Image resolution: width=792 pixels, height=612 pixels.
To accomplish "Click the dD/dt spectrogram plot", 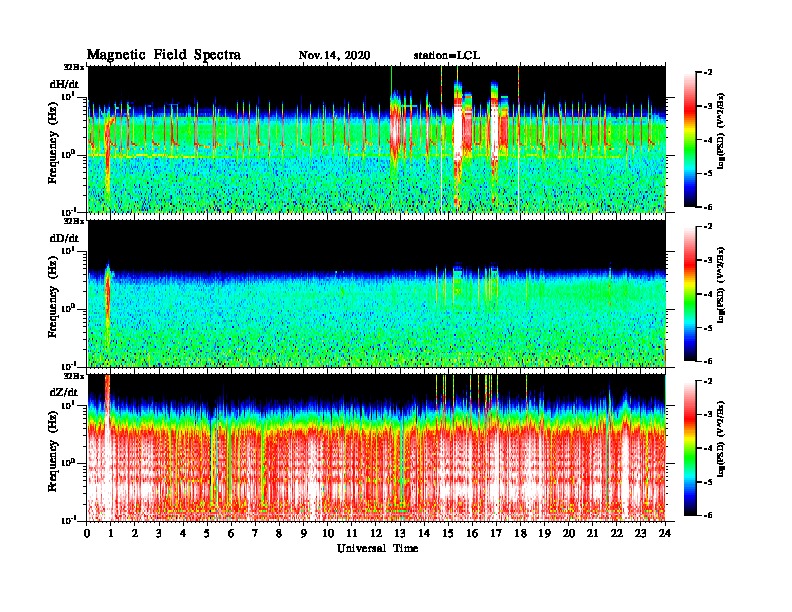I will 377,293.
